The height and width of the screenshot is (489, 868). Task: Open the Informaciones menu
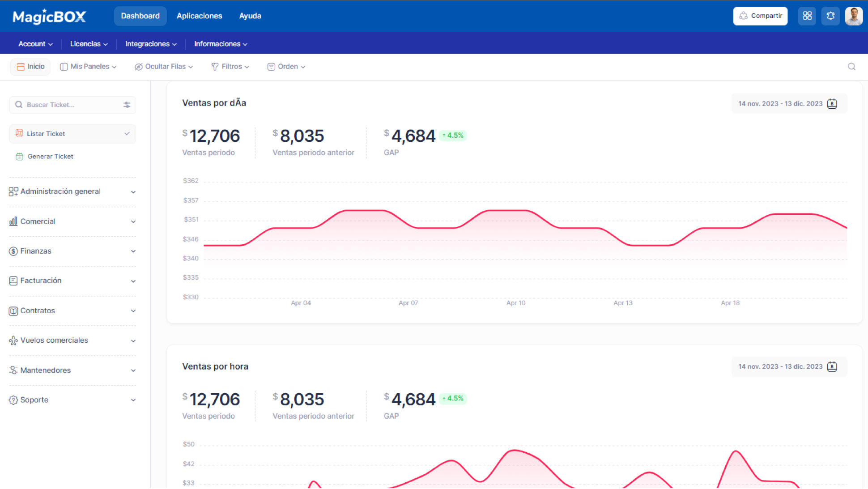[x=221, y=44]
